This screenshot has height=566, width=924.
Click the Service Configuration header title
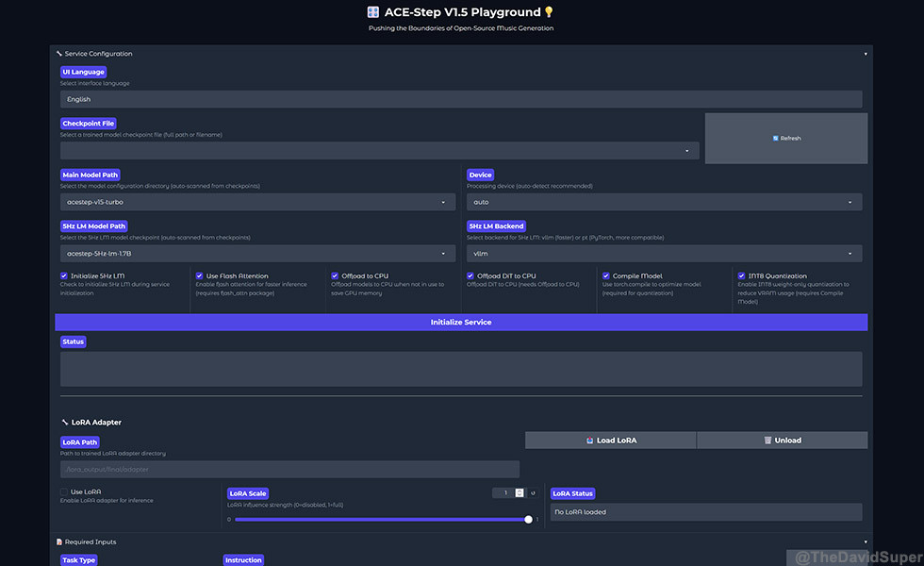tap(98, 54)
